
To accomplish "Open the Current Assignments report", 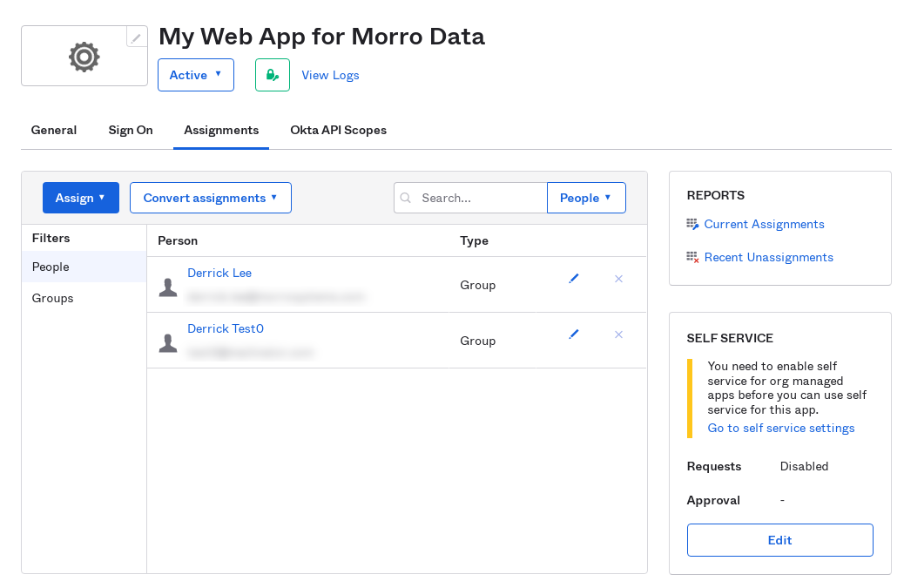I will (765, 224).
